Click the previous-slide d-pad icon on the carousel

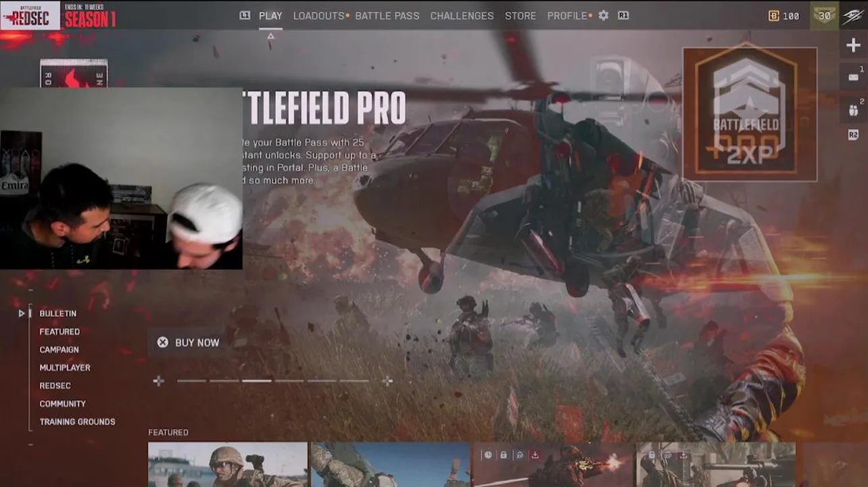point(158,381)
